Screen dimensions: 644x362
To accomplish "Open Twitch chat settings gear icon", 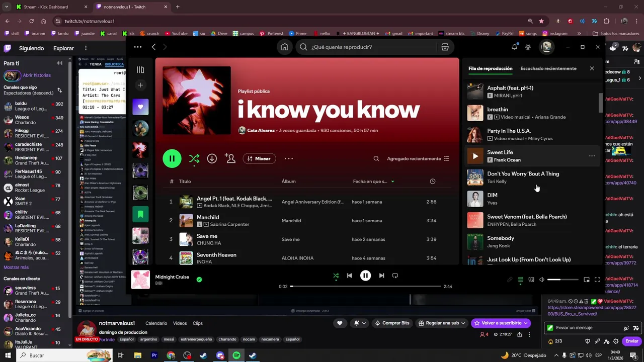I will [x=615, y=341].
